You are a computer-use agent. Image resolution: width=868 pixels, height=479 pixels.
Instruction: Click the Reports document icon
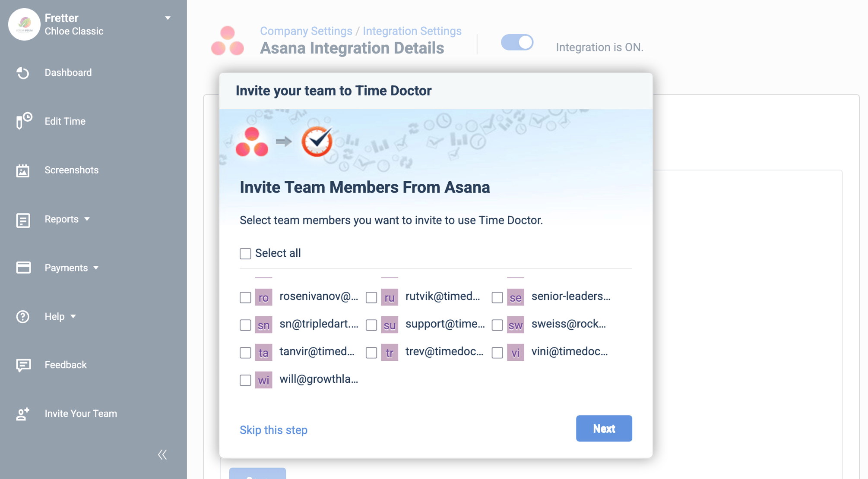tap(22, 220)
